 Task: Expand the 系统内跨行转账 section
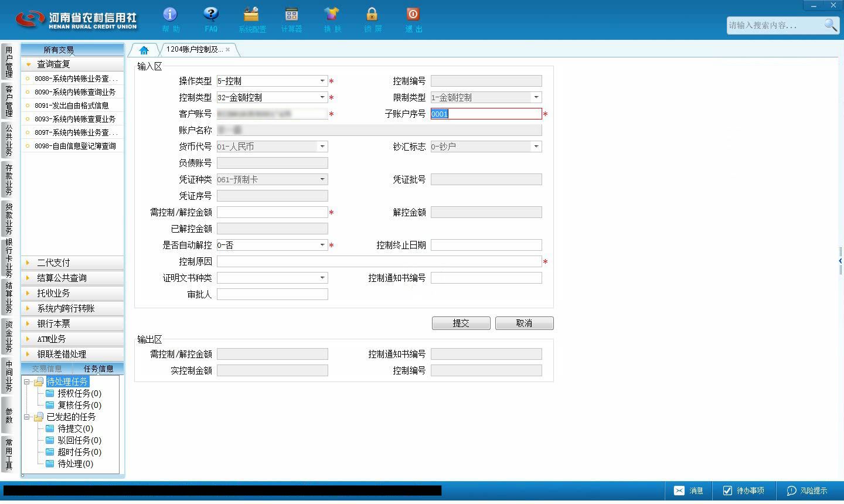[73, 308]
